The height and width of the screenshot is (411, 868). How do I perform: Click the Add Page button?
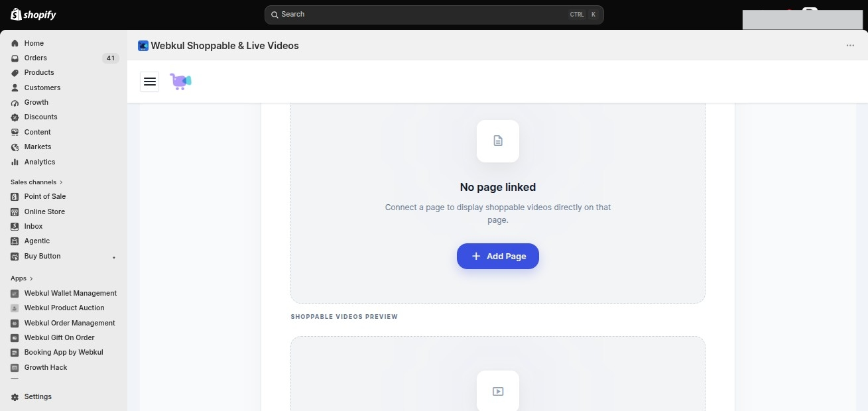[x=498, y=256]
